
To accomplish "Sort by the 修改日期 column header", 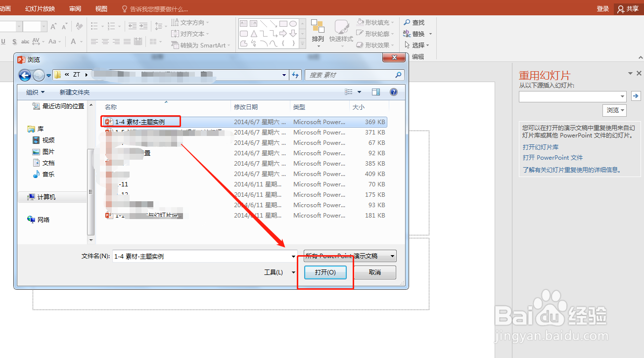I will 260,107.
